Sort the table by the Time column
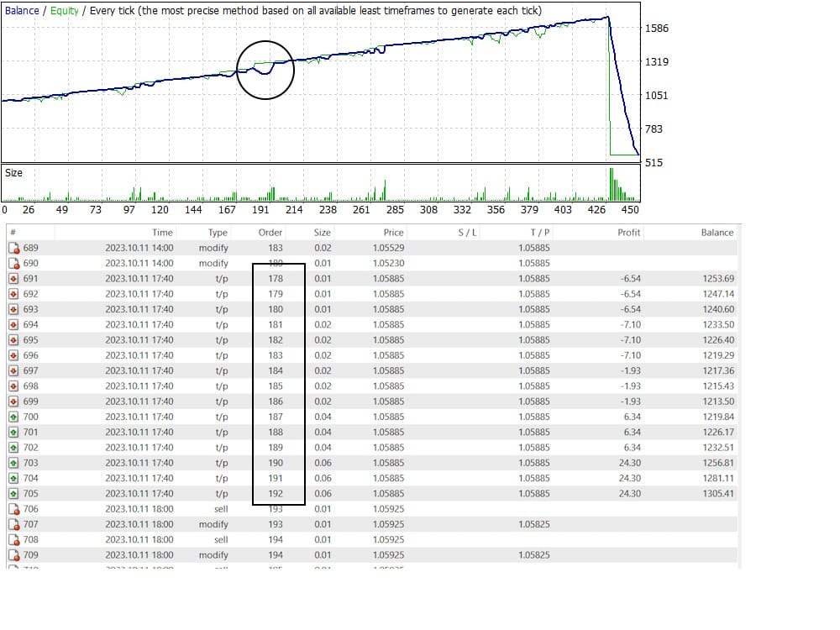This screenshot has height=630, width=840. point(162,233)
